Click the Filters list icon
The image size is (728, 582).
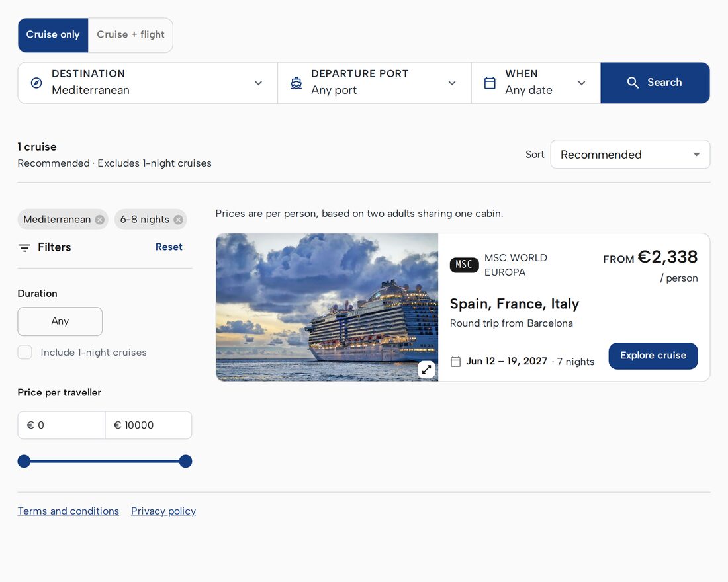[24, 248]
